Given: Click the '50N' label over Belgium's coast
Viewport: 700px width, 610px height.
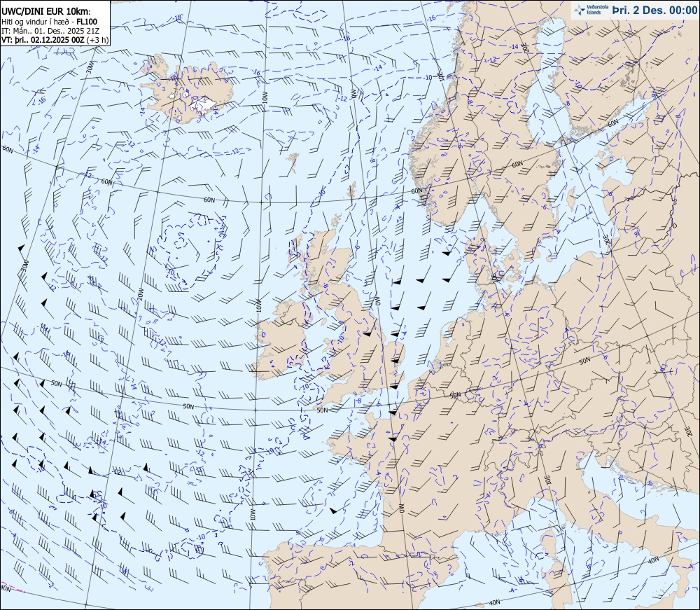Looking at the screenshot, I should point(455,395).
